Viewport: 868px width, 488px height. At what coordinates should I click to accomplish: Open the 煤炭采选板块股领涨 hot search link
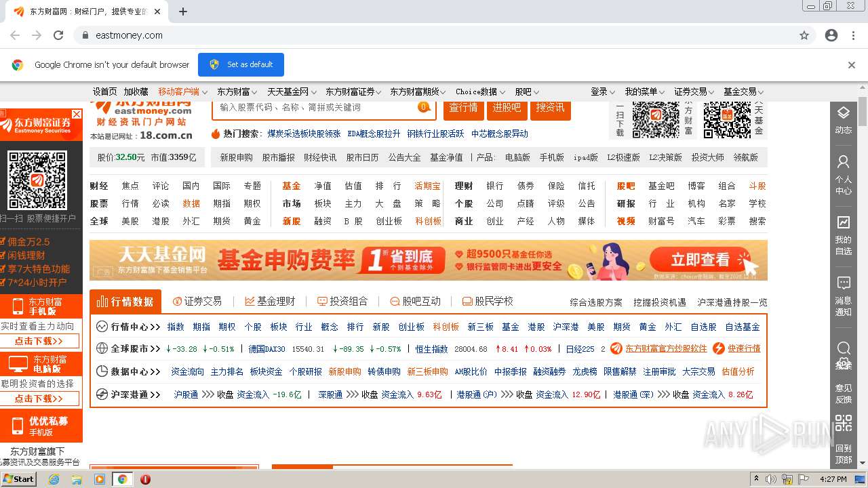(x=304, y=134)
